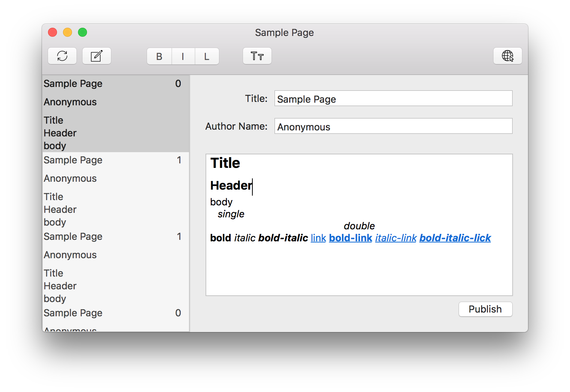Click the 'body' line in the editor
Viewport: 570px width, 392px height.
(221, 202)
